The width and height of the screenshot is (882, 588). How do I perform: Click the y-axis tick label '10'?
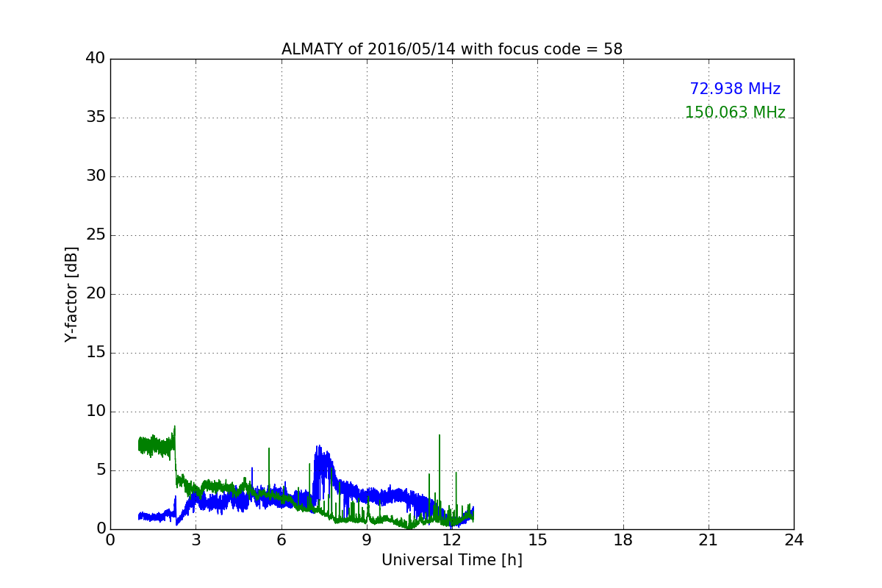coord(96,412)
